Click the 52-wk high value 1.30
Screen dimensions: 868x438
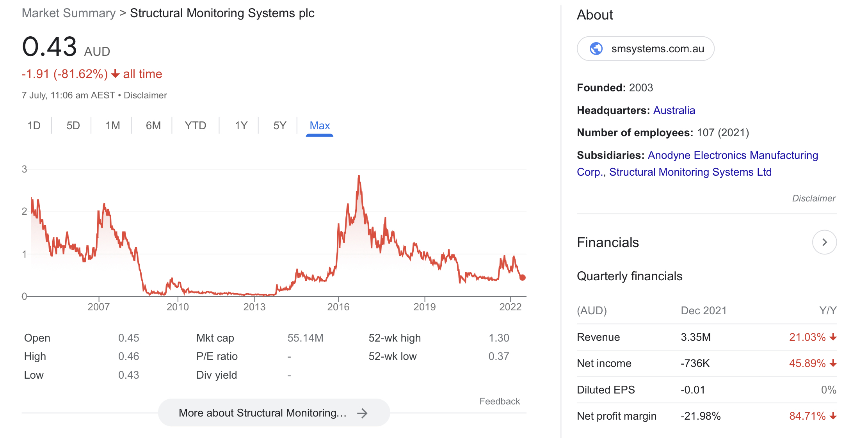point(499,338)
